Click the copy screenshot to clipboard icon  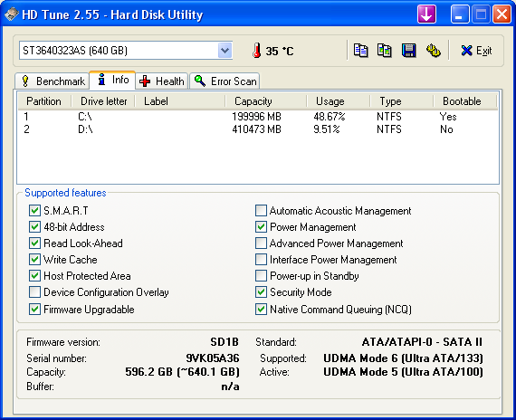click(385, 51)
